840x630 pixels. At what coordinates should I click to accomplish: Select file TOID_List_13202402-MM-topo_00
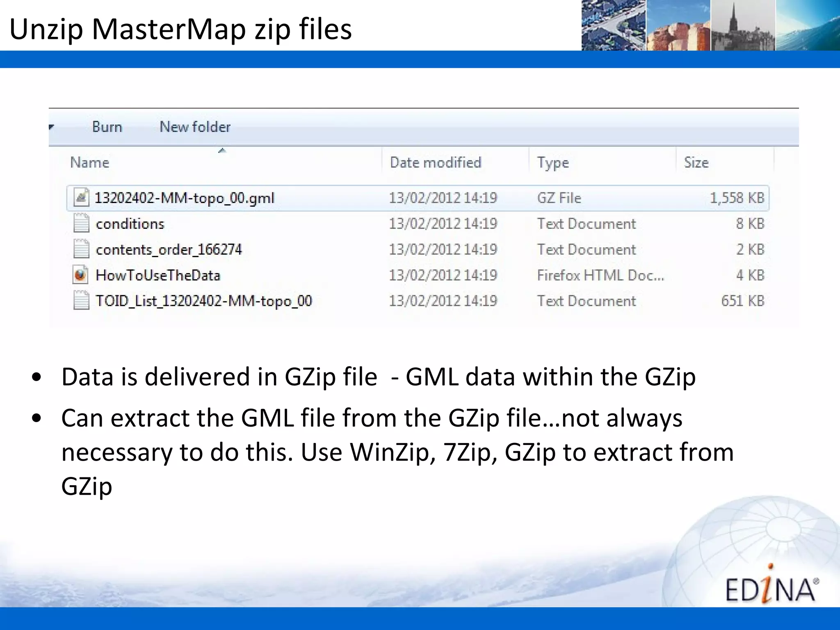pyautogui.click(x=204, y=301)
